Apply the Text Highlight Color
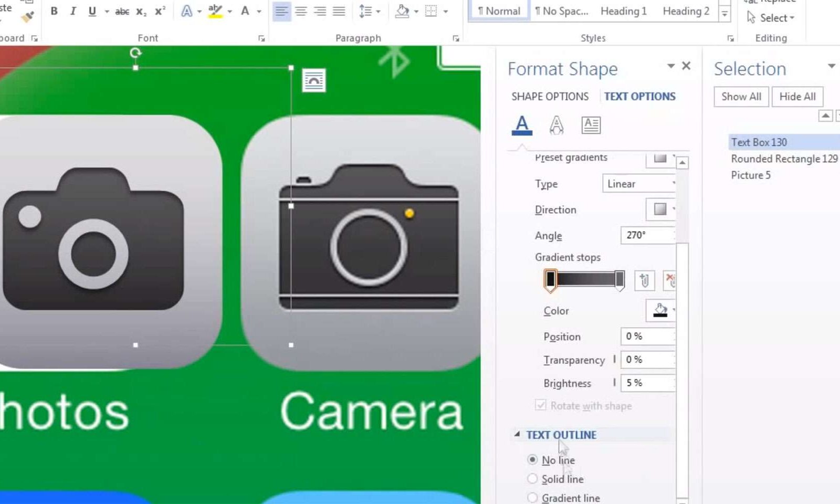The width and height of the screenshot is (840, 504). pyautogui.click(x=215, y=11)
